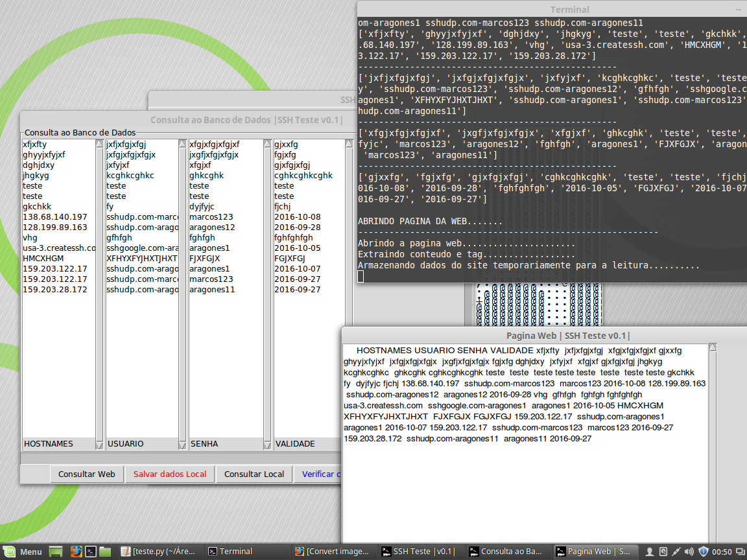Switch to SSH Teste v0.1 taskbar window

pyautogui.click(x=419, y=552)
